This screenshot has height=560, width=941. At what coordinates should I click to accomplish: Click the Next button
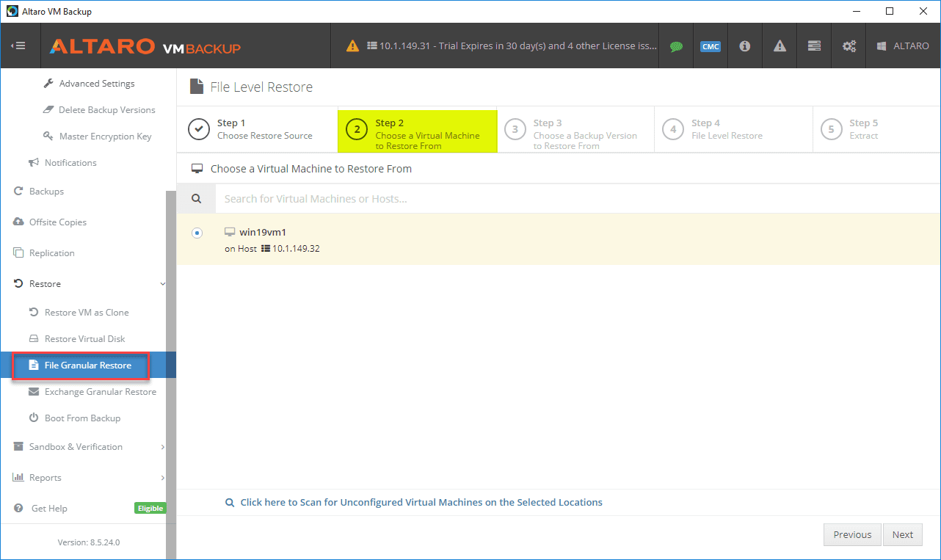(902, 534)
